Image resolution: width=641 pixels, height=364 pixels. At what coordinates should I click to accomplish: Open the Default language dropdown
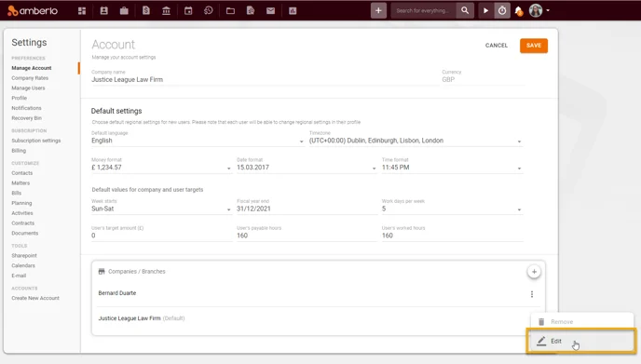tap(198, 141)
